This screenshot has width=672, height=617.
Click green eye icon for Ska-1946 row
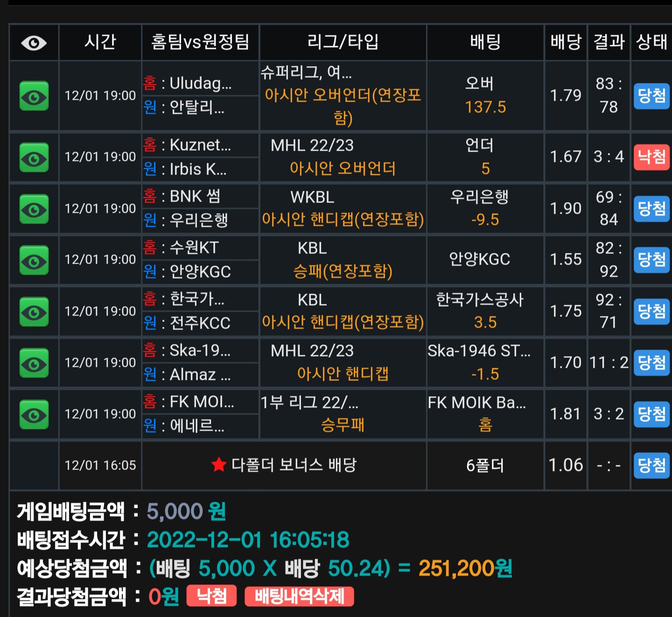pos(34,363)
